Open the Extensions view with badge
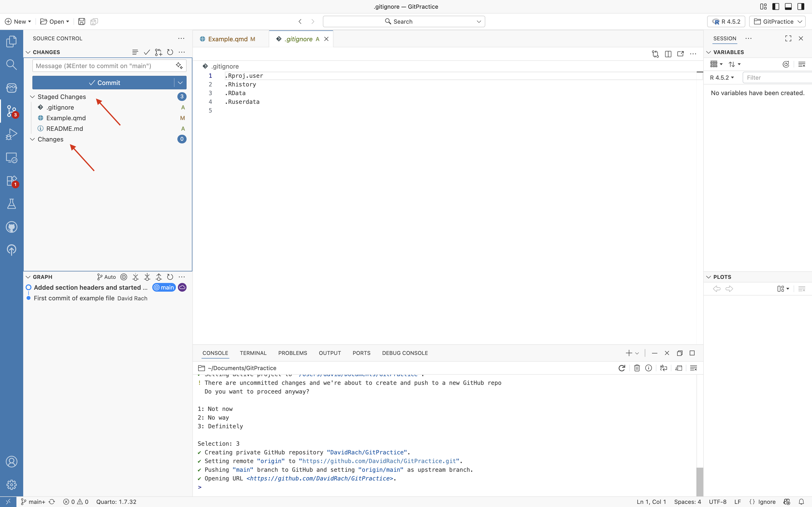The image size is (812, 507). point(11,181)
